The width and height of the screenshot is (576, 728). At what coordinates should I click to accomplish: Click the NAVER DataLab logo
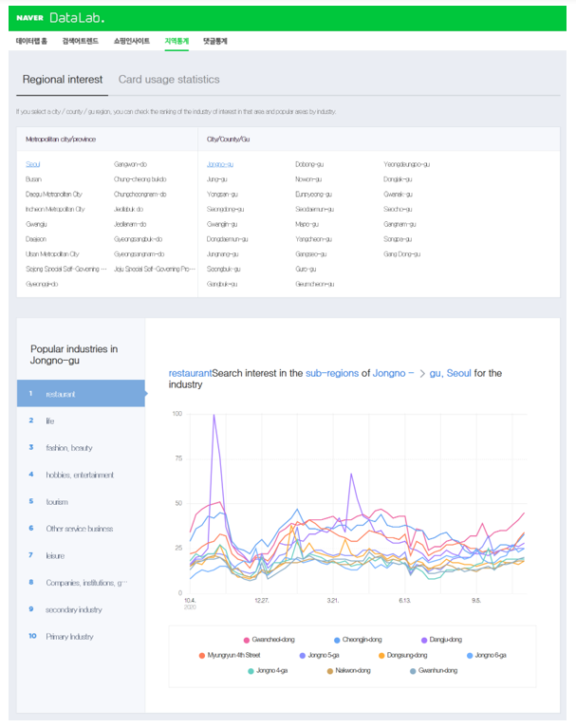coord(60,18)
